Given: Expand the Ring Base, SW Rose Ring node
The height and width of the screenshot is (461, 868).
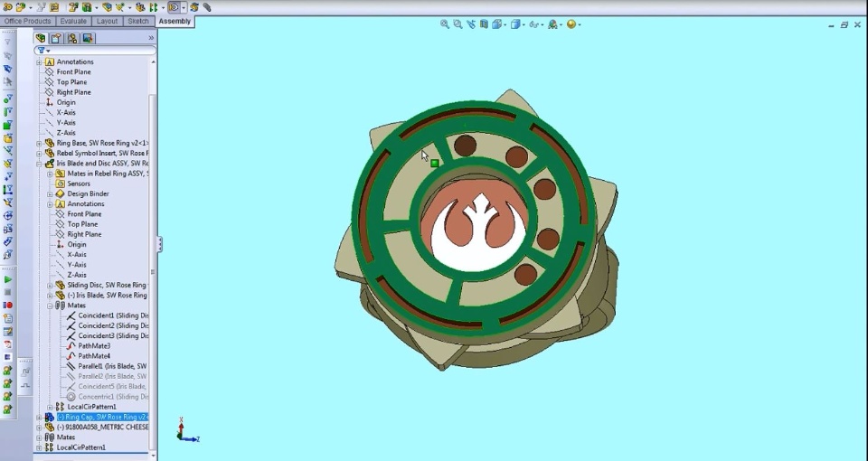Looking at the screenshot, I should [39, 144].
